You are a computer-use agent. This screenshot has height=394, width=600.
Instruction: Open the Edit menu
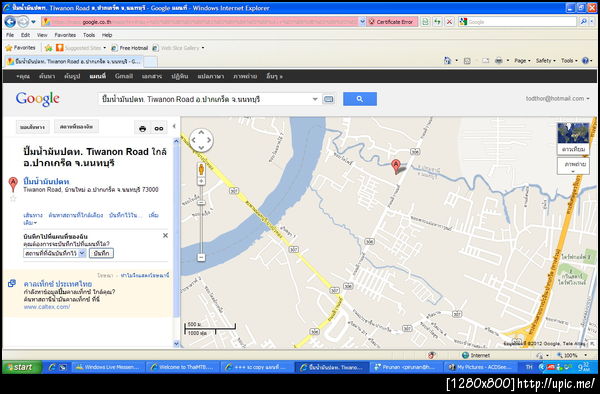click(x=25, y=35)
